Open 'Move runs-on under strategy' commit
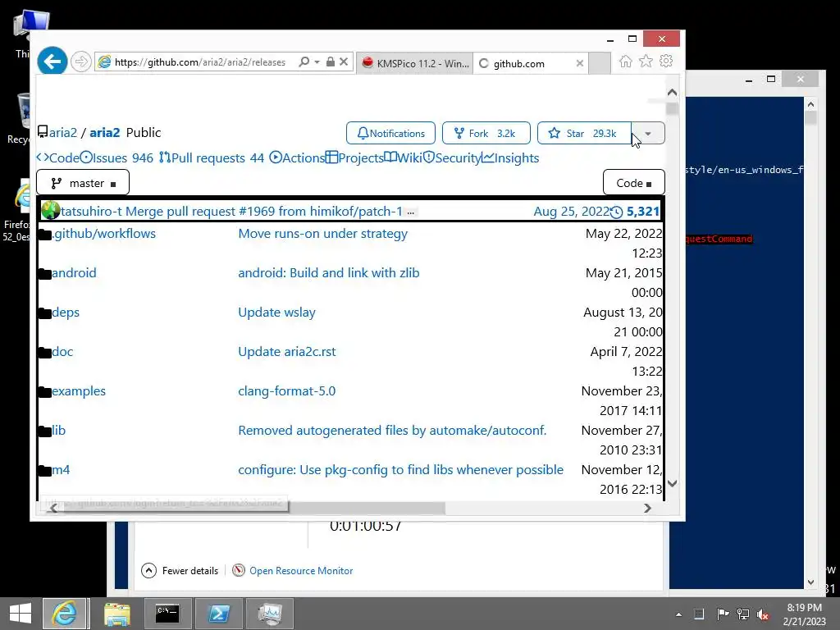The image size is (840, 630). [x=323, y=234]
